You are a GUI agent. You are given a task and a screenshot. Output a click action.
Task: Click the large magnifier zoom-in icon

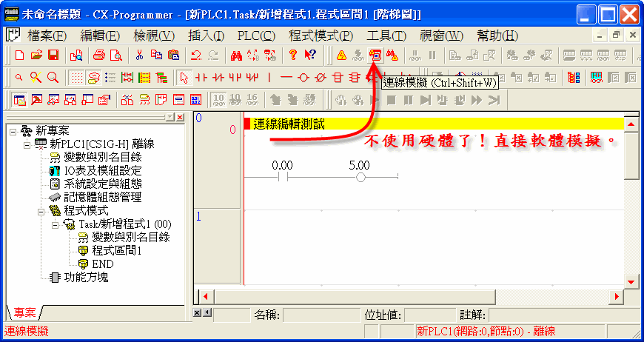tap(53, 77)
